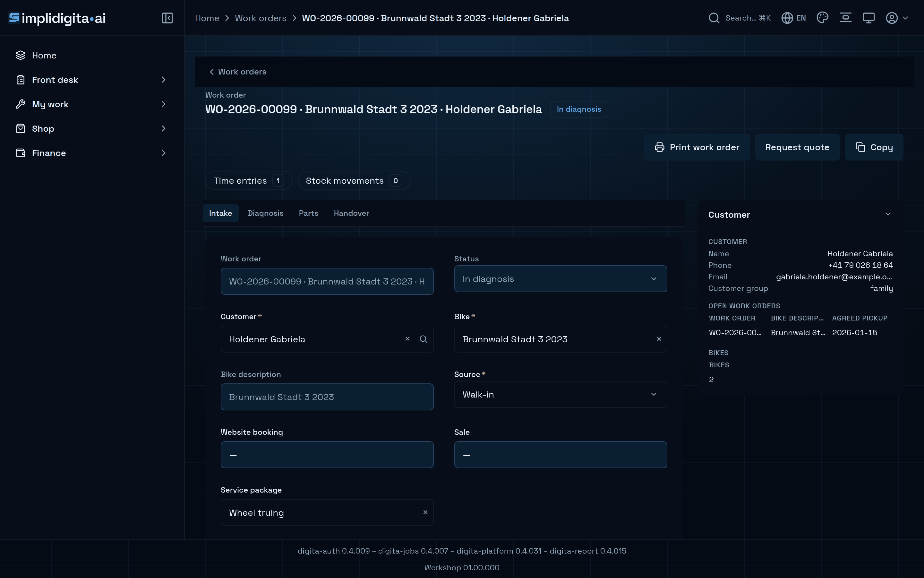The width and height of the screenshot is (924, 578).
Task: Click the Front desk clipboard icon
Action: pos(21,80)
